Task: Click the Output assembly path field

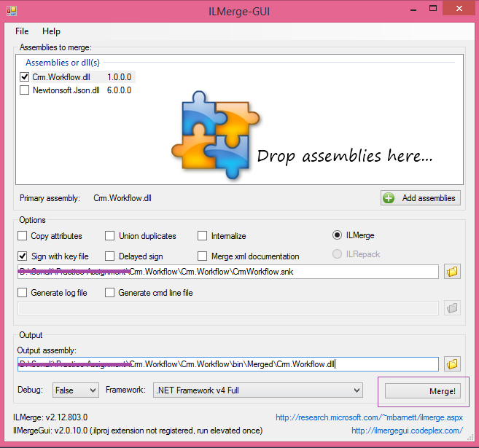Action: [228, 364]
